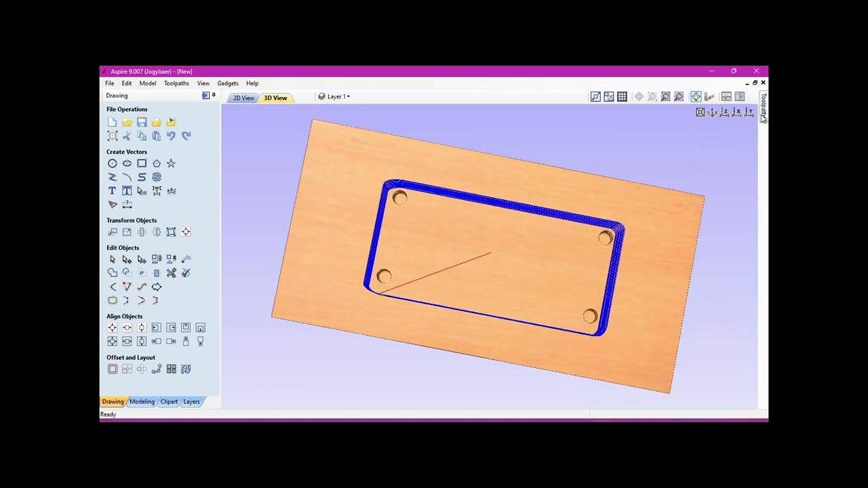
Task: Select the Draw Rectangle tool
Action: (x=142, y=163)
